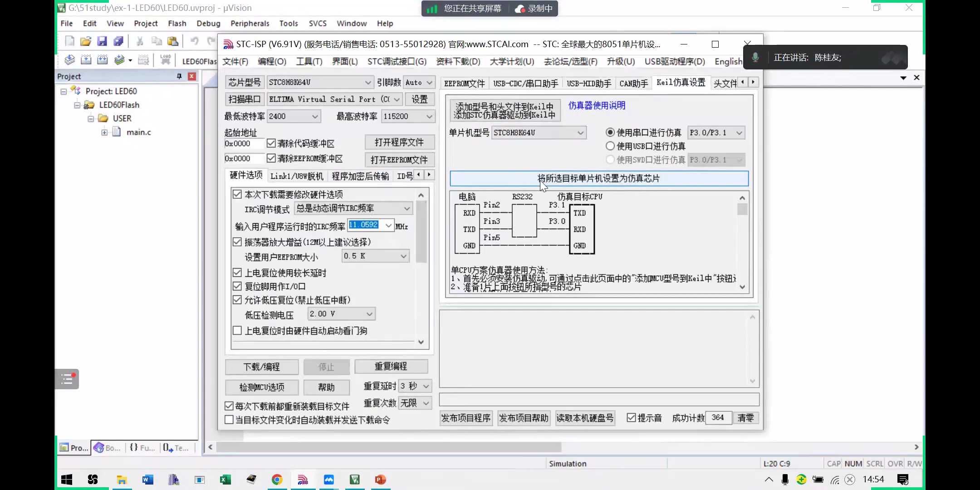This screenshot has height=490, width=980.
Task: Open the 最高波特率 115200 dropdown
Action: tap(408, 117)
